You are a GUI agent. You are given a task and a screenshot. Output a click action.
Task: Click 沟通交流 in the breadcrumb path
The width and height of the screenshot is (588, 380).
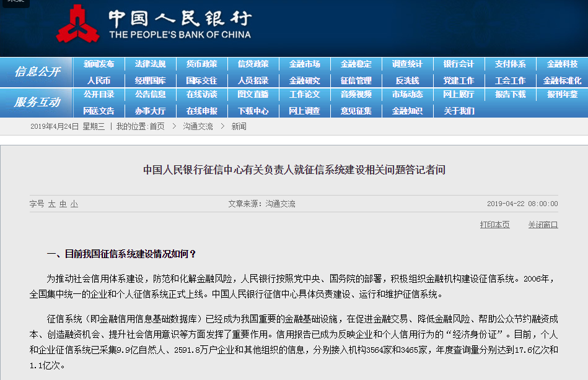coord(198,126)
